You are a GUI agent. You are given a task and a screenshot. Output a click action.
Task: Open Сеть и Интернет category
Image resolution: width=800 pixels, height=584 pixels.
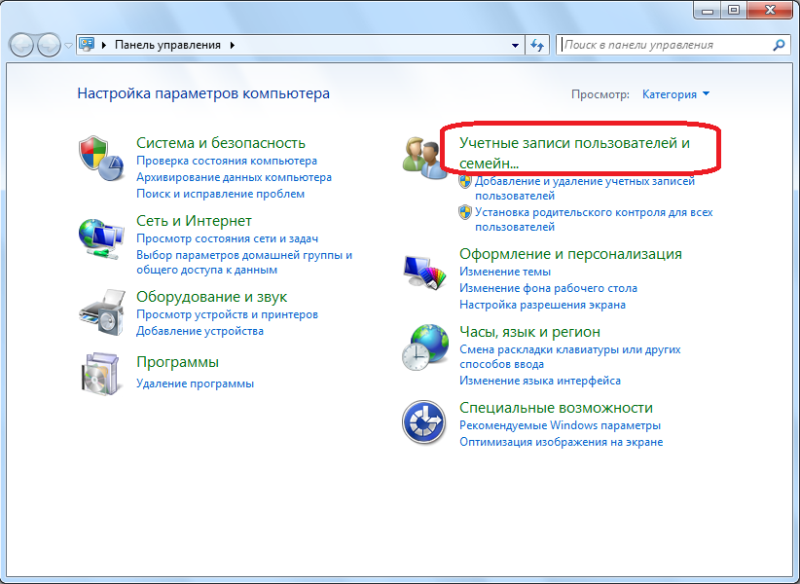(194, 220)
